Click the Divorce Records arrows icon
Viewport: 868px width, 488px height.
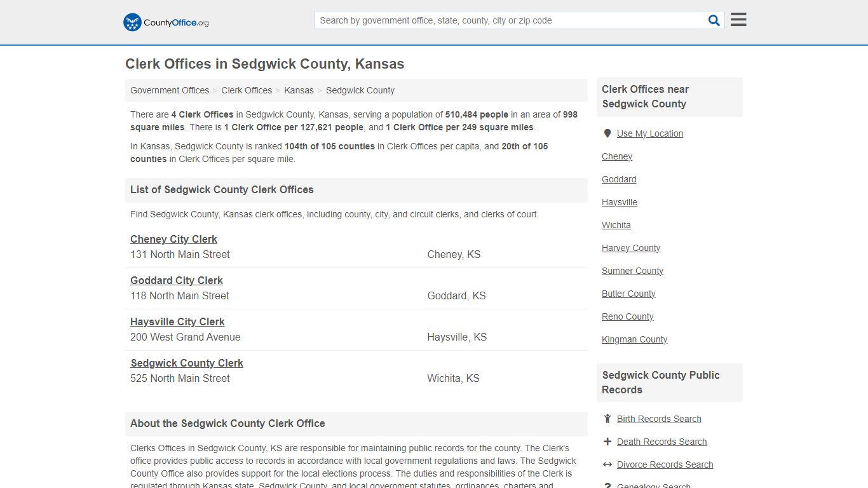point(607,464)
